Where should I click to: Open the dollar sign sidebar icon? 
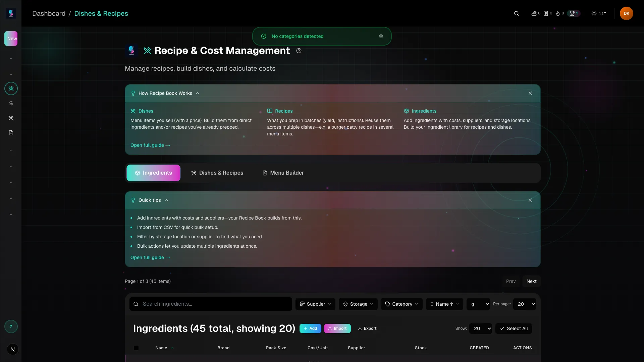point(11,103)
